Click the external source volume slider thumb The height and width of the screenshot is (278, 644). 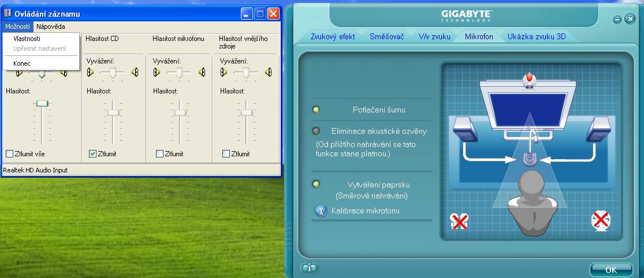246,112
